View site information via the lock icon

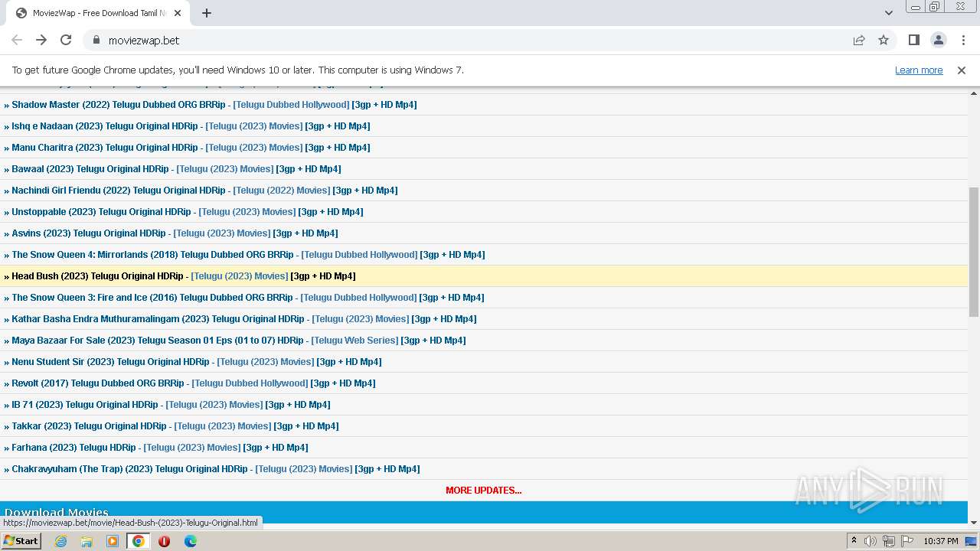[96, 40]
